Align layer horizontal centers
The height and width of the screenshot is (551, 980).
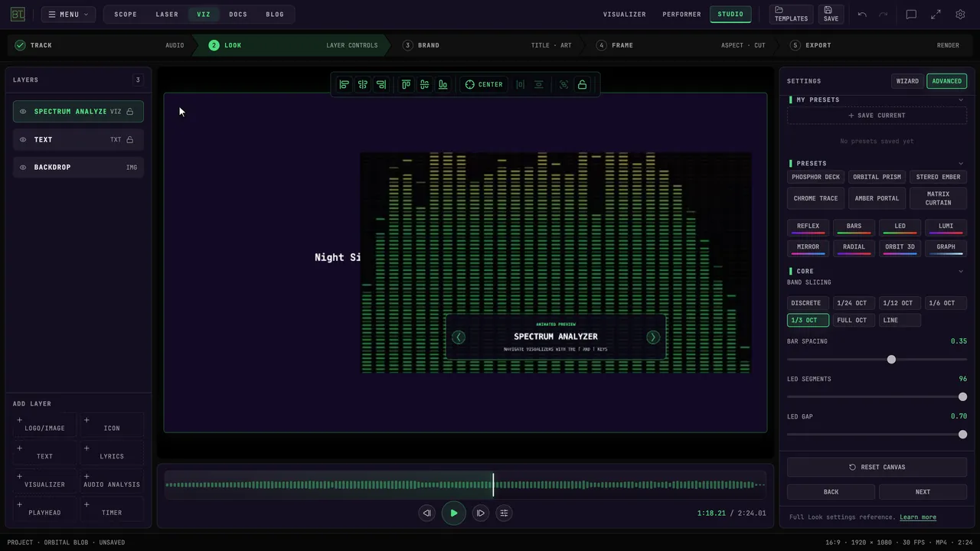coord(363,84)
